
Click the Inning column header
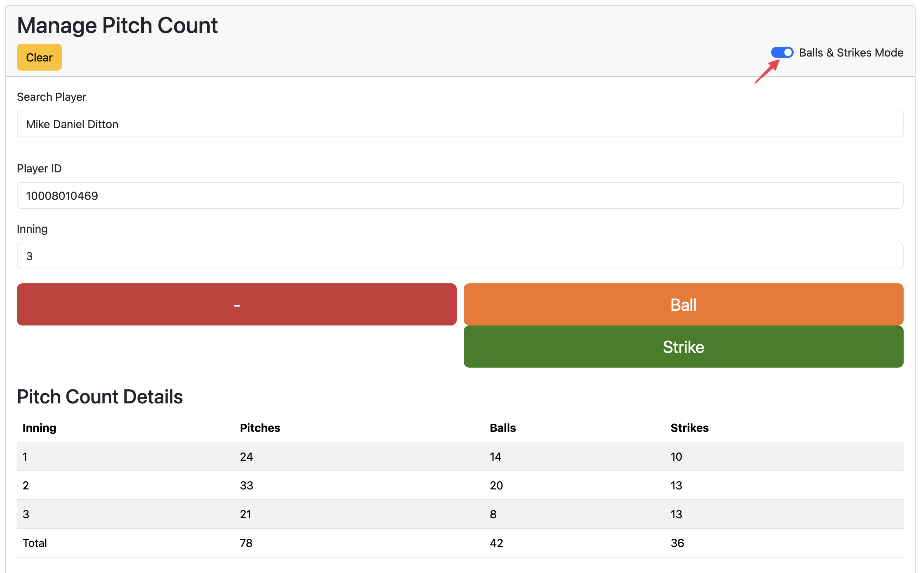pyautogui.click(x=39, y=428)
